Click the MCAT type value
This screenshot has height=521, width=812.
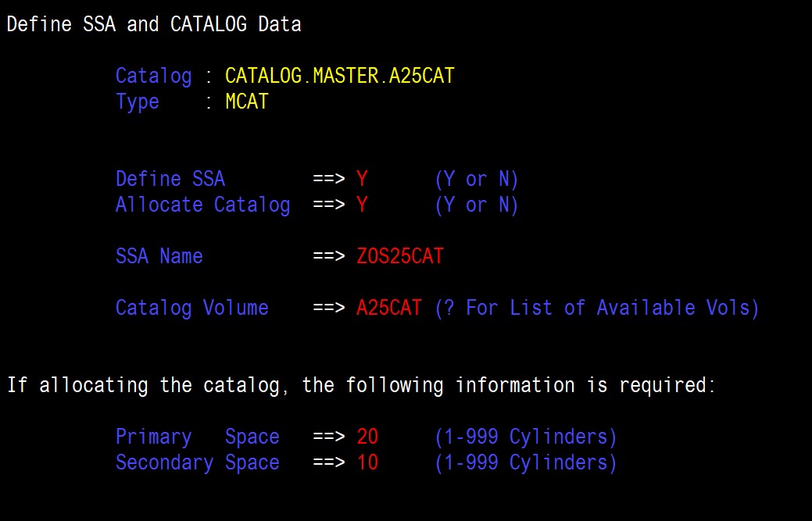[x=246, y=102]
